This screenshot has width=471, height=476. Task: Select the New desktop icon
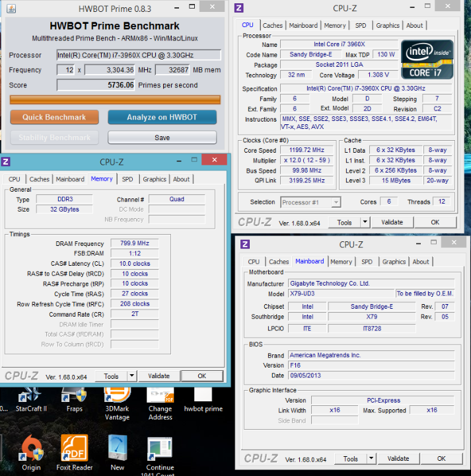tap(118, 453)
